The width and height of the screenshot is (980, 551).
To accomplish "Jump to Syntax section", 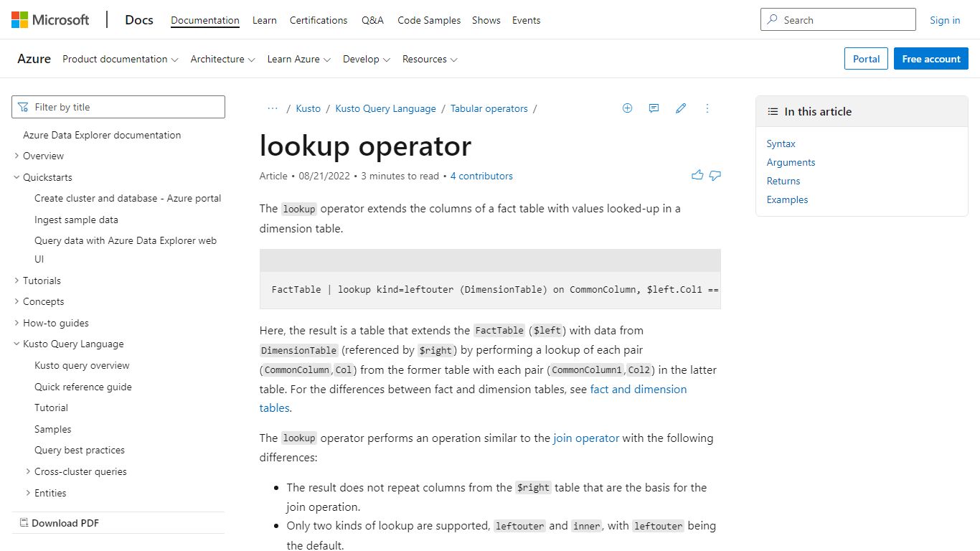I will pos(781,143).
